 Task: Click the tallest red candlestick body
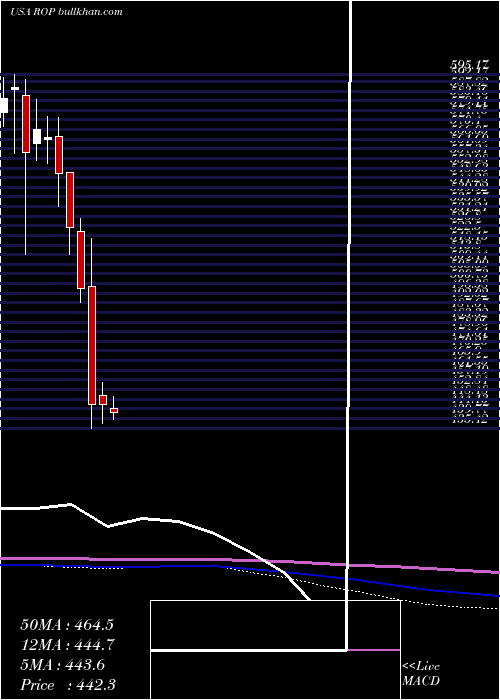point(92,345)
